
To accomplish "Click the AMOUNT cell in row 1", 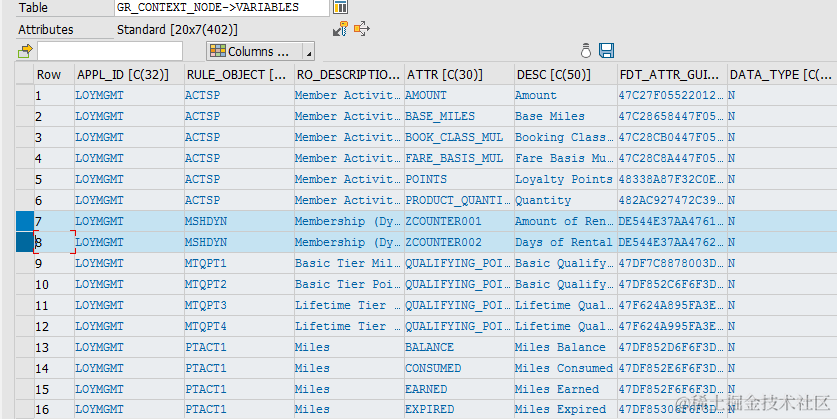I will (459, 95).
